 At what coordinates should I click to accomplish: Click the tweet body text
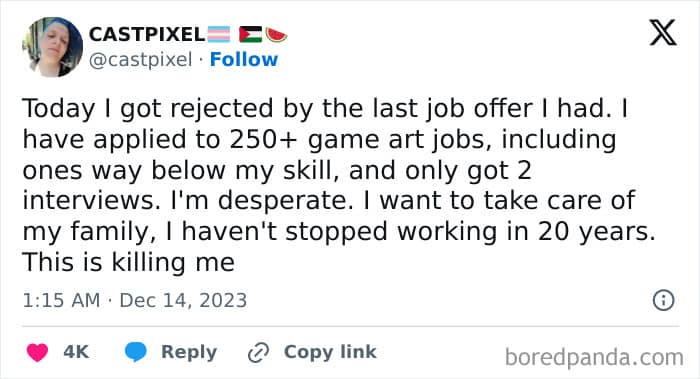coord(339,185)
